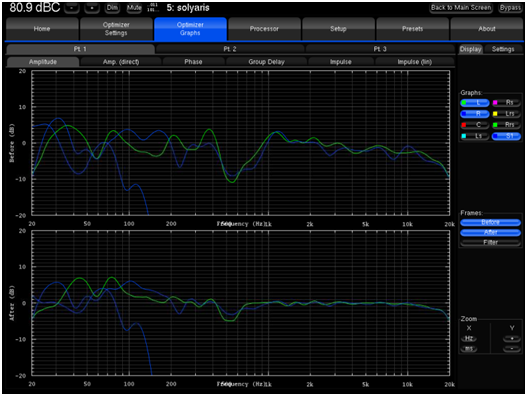Zoom out Y axis with minus
527x396 pixels.
click(512, 349)
